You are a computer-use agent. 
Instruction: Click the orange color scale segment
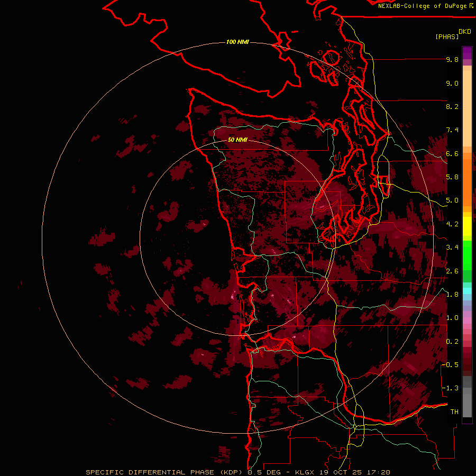coord(467,182)
